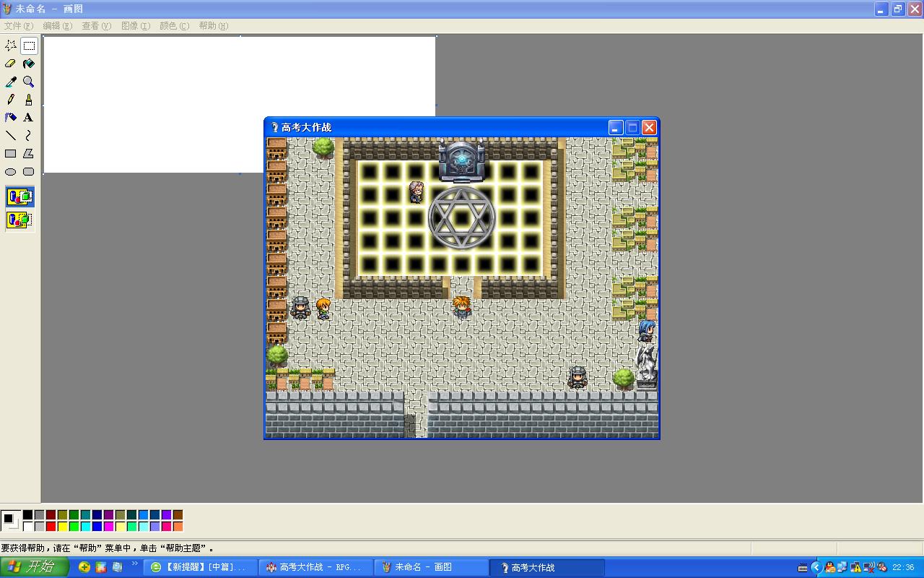Click the 未命名 - 画图 taskbar button
The height and width of the screenshot is (578, 924).
[x=432, y=567]
